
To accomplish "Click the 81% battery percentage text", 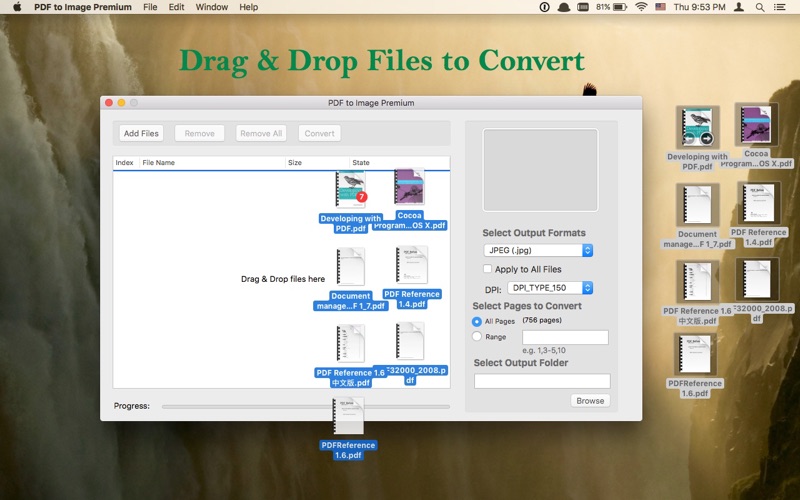I will (603, 7).
